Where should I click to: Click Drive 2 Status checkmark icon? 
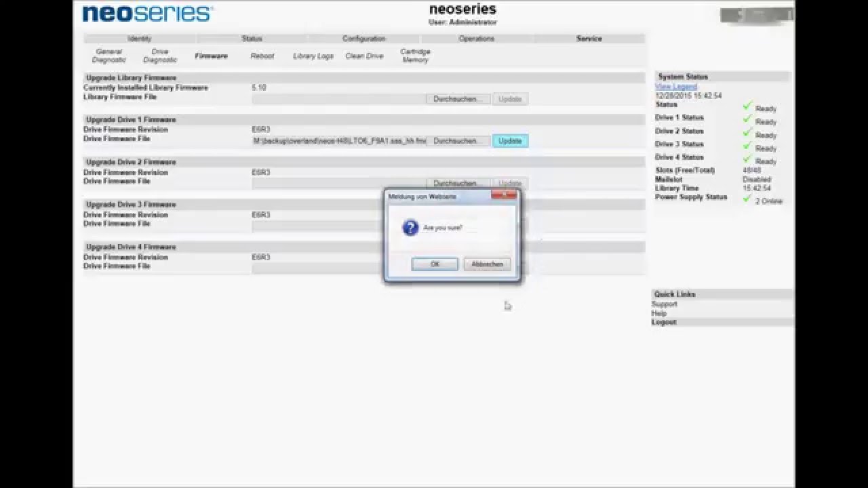coord(748,132)
